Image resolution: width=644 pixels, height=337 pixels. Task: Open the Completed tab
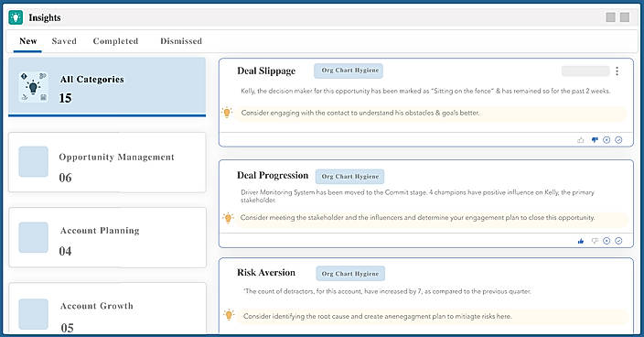(115, 41)
